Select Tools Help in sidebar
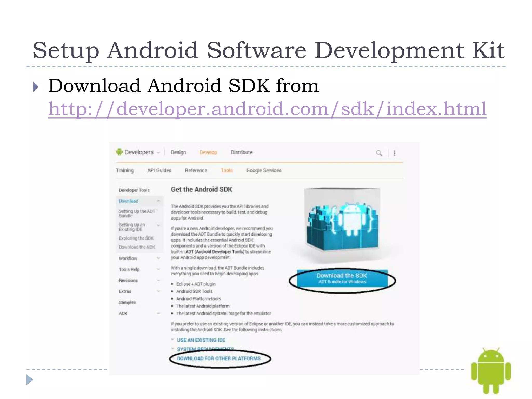The image size is (532, 399). click(129, 269)
